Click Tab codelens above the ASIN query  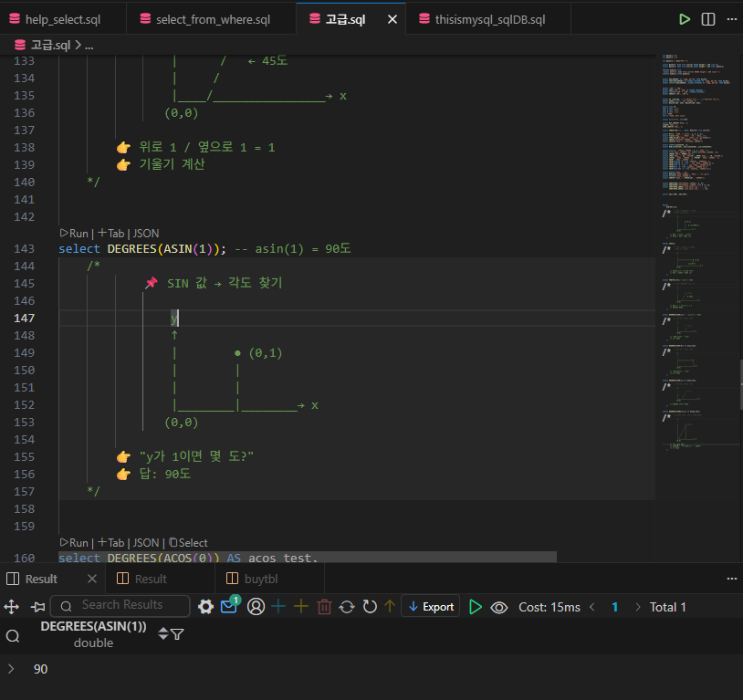[x=111, y=233]
